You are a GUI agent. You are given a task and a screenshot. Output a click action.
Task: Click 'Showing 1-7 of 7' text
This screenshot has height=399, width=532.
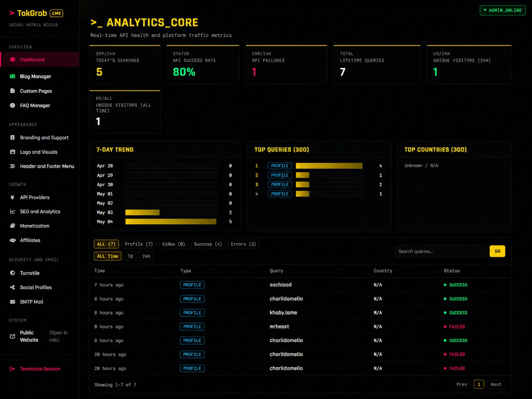(x=115, y=385)
